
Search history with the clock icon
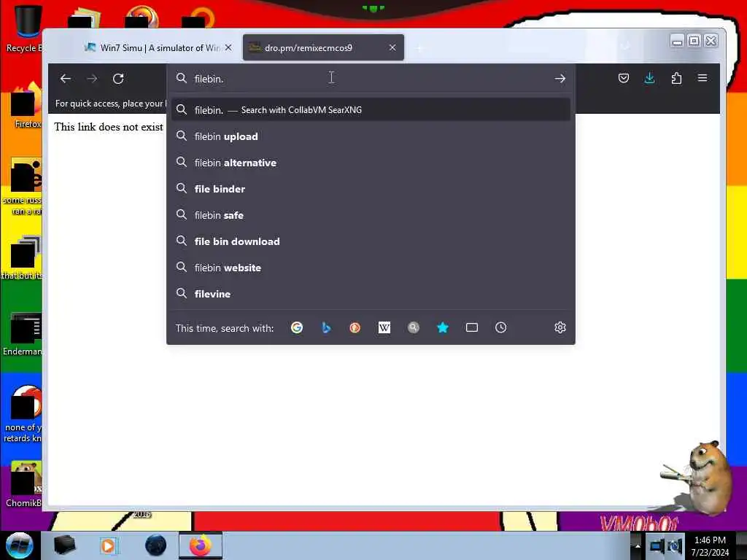500,327
